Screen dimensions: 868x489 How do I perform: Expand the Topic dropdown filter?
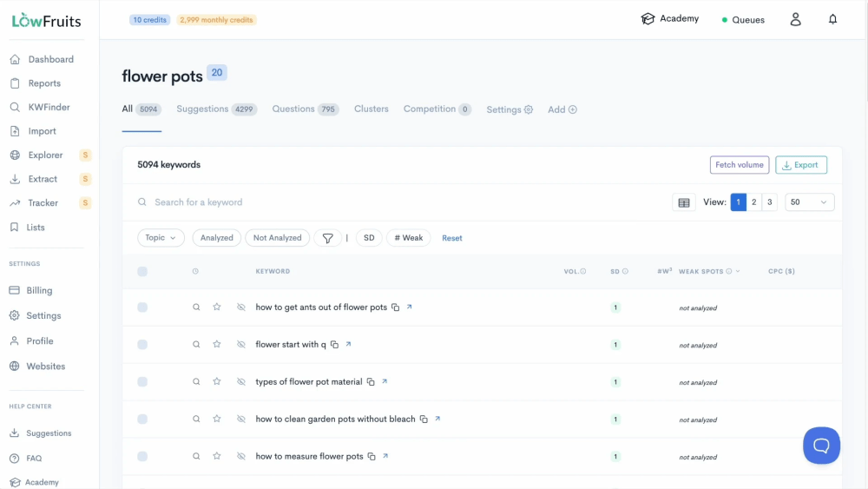click(x=161, y=238)
